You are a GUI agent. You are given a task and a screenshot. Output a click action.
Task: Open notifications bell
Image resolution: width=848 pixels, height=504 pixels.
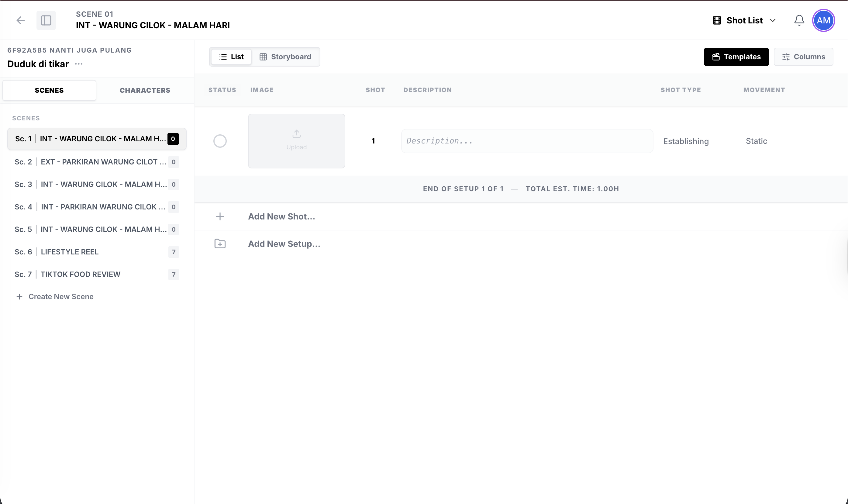(x=799, y=20)
